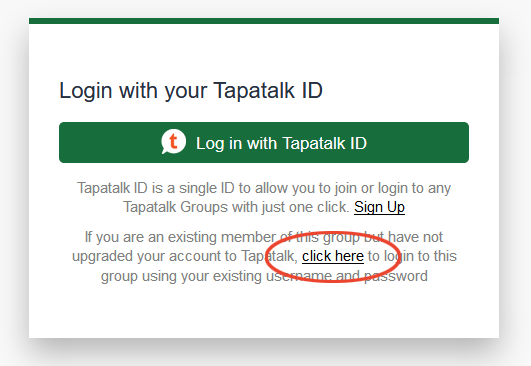
Task: Click the Log in with Tapatalk ID label text
Action: 281,143
